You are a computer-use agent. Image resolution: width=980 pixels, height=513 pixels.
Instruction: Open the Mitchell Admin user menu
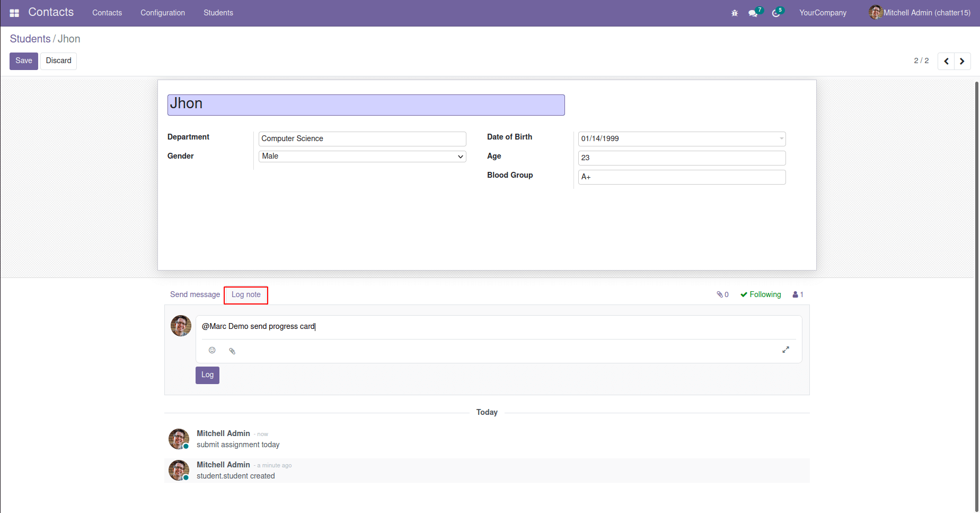920,13
